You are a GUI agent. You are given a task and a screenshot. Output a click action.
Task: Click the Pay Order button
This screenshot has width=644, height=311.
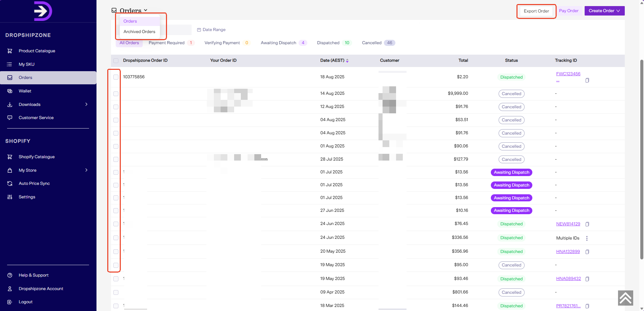pyautogui.click(x=569, y=11)
